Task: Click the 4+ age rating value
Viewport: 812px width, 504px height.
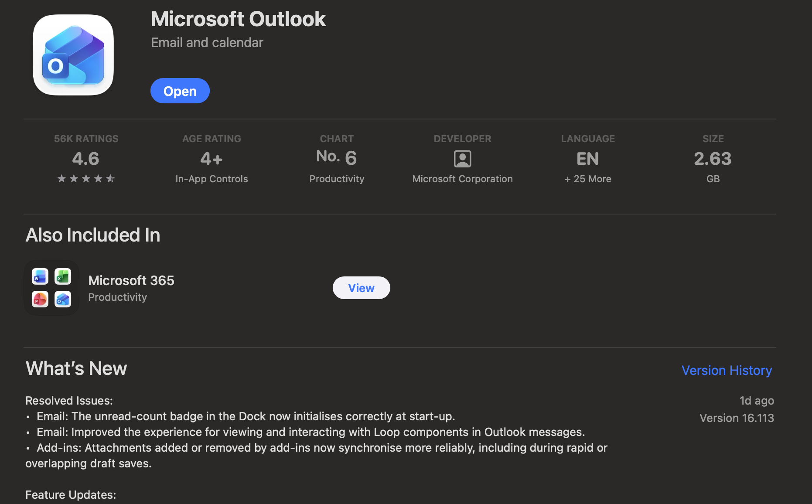Action: click(212, 159)
